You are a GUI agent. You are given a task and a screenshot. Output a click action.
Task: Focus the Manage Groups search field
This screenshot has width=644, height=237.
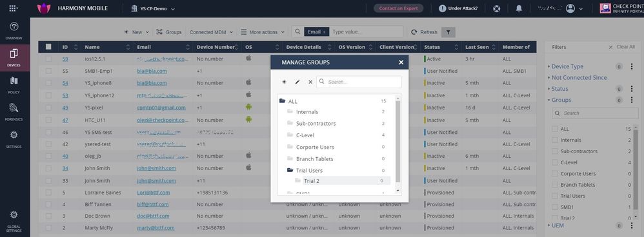click(x=359, y=82)
